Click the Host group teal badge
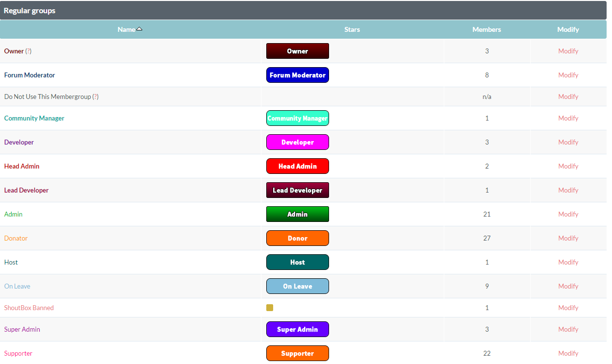The image size is (612, 364). (x=297, y=262)
